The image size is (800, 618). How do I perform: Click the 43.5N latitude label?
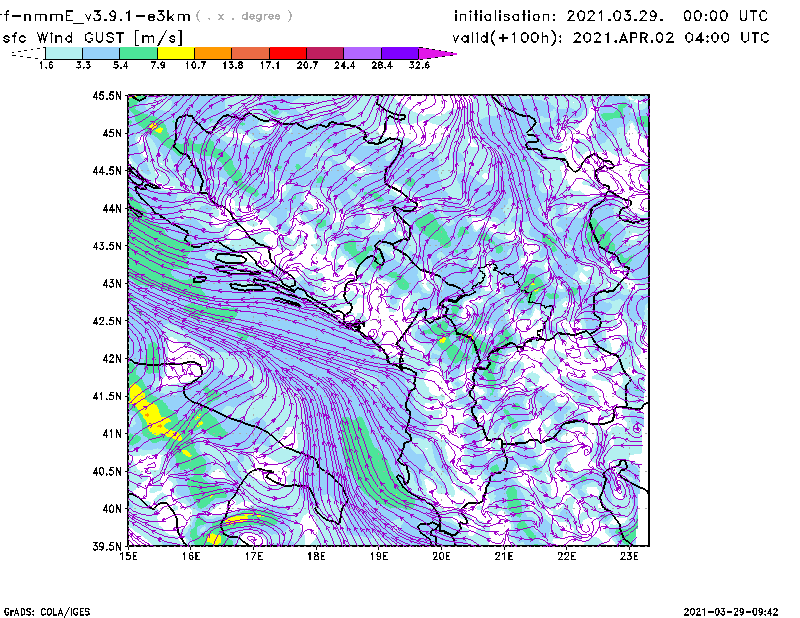(107, 246)
